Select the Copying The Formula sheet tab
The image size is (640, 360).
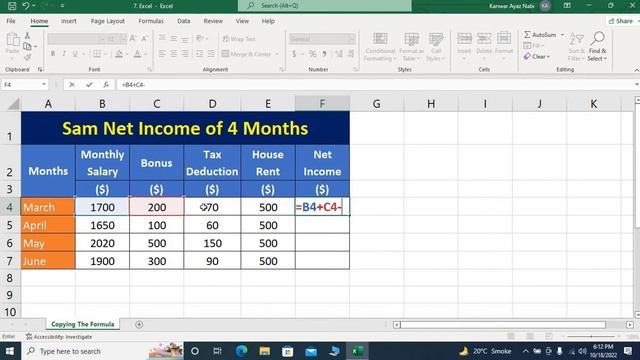[83, 324]
